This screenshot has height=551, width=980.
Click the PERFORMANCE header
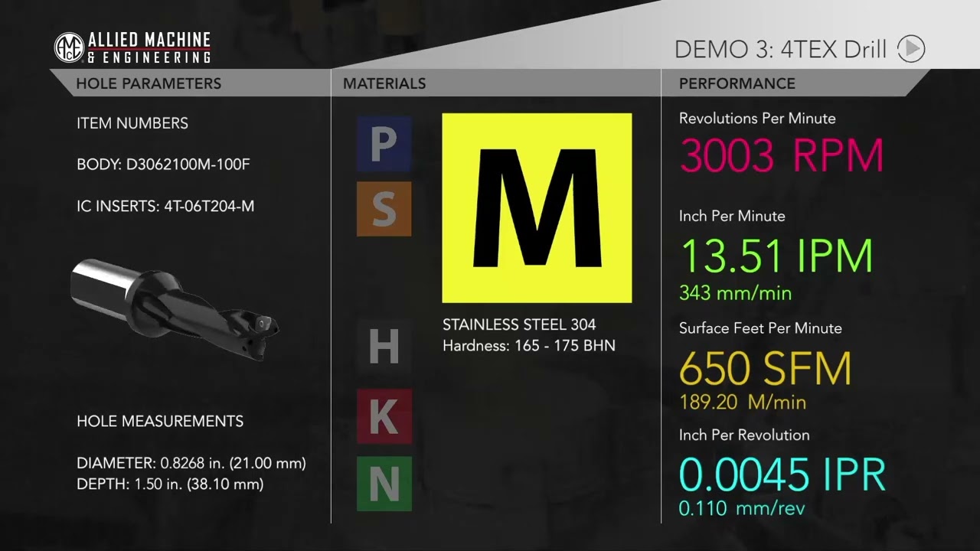pos(737,83)
